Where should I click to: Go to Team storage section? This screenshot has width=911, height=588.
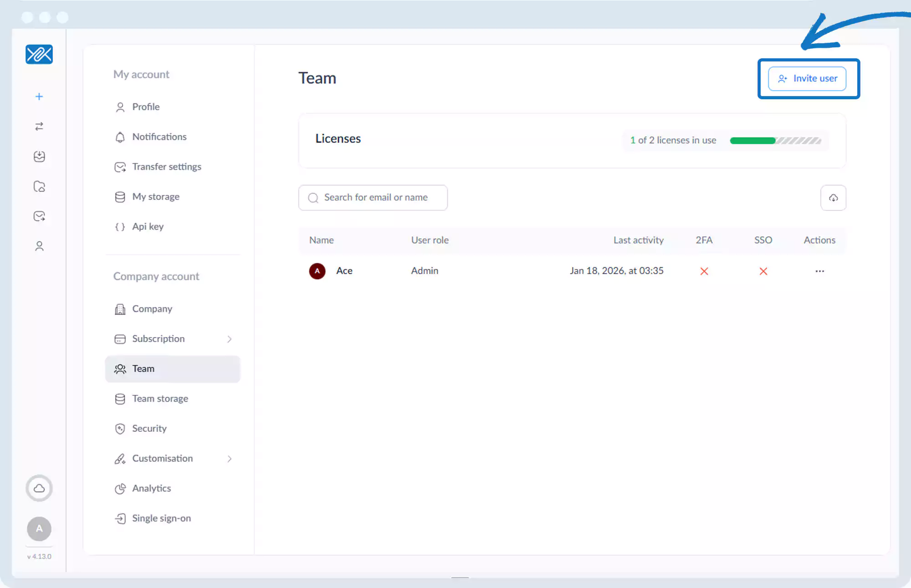coord(160,399)
